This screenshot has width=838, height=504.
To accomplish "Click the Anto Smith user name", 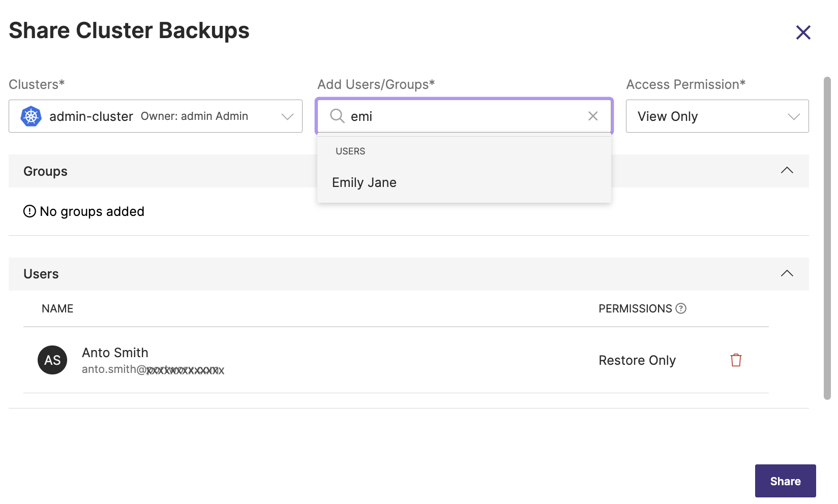I will click(x=115, y=353).
